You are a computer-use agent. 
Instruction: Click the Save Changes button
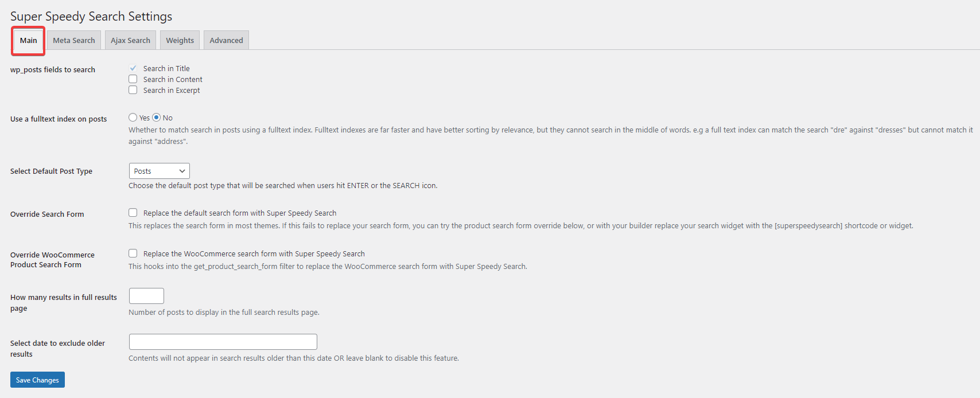click(x=37, y=379)
